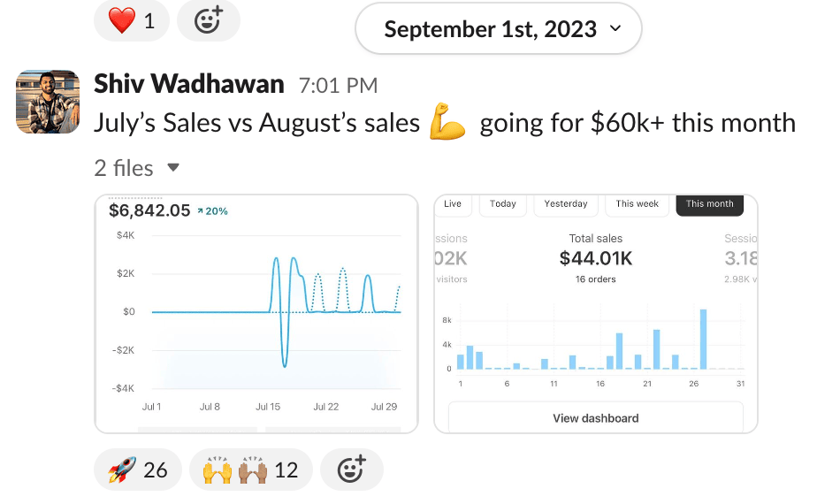This screenshot has height=504, width=817.
Task: Select the Today tab in dashboard image
Action: click(503, 204)
